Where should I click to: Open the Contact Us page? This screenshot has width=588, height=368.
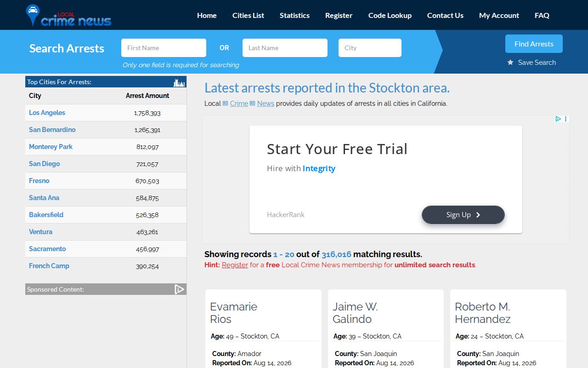point(445,15)
